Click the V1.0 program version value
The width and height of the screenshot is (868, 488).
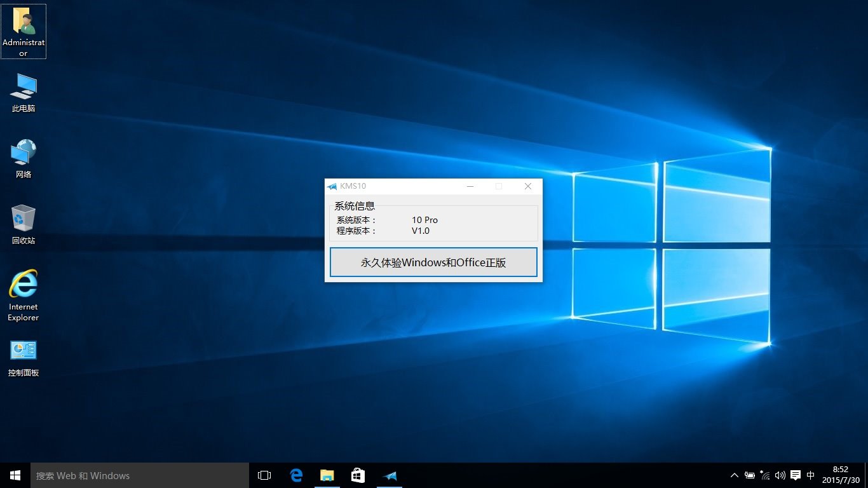point(421,231)
